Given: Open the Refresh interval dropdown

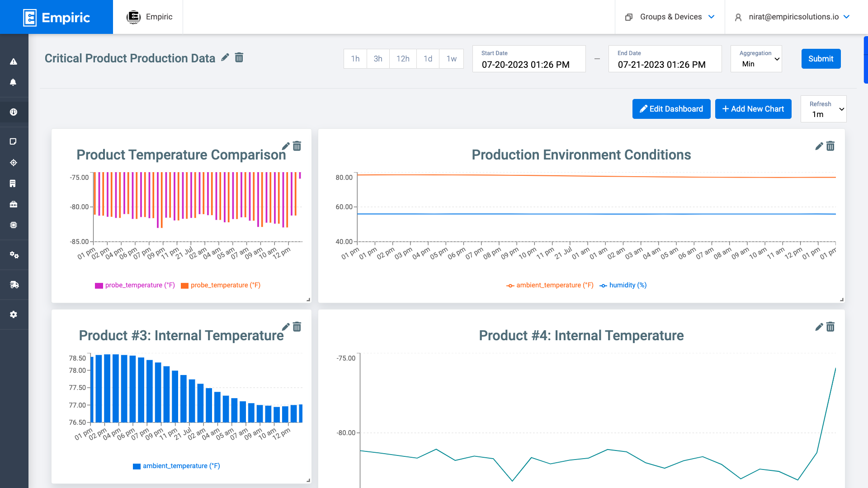Looking at the screenshot, I should 823,109.
